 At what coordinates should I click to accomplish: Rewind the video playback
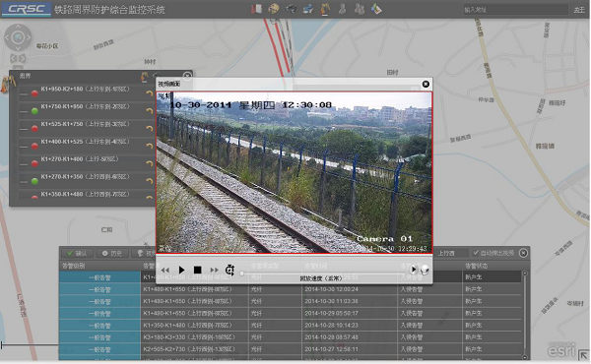click(x=165, y=270)
